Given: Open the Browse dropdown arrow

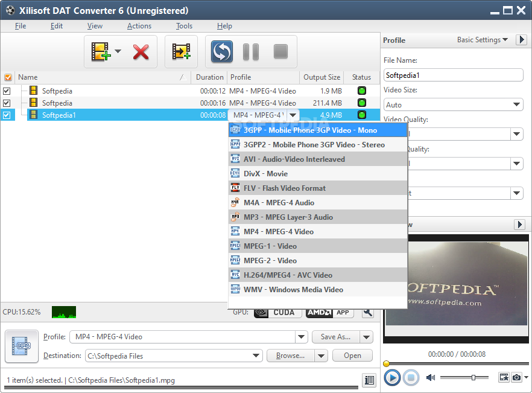Looking at the screenshot, I should click(321, 356).
